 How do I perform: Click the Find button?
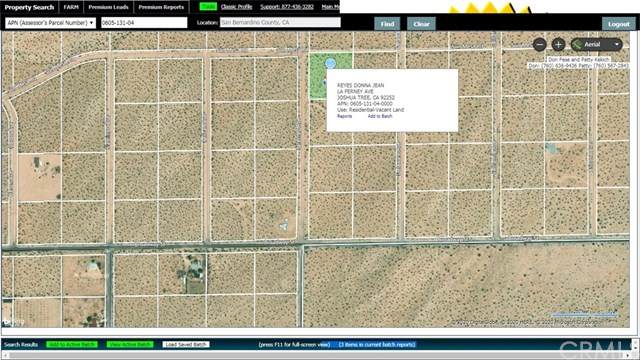pyautogui.click(x=387, y=24)
